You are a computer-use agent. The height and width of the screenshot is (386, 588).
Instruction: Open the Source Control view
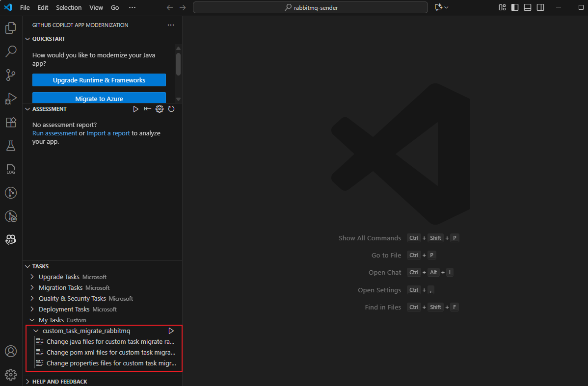click(x=11, y=75)
